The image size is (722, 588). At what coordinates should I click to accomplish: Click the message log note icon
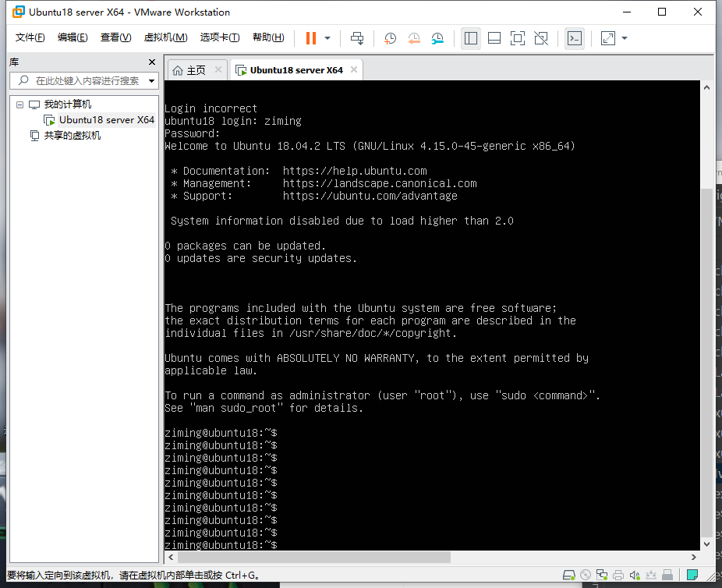(x=692, y=575)
